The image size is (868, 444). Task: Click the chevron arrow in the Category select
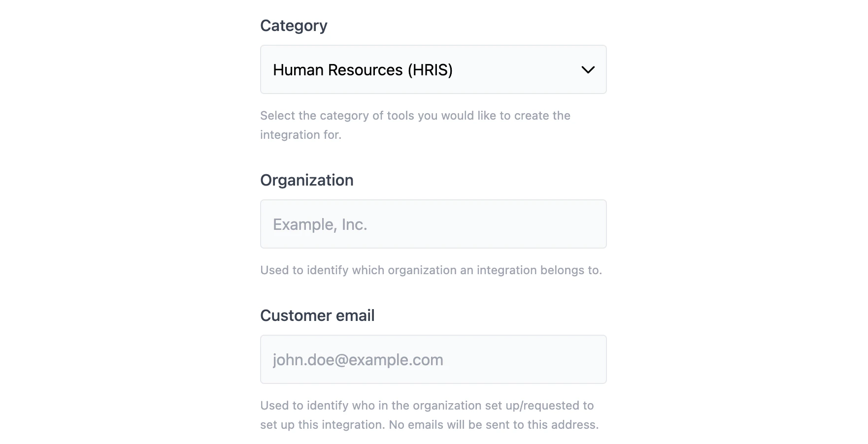[x=588, y=70]
